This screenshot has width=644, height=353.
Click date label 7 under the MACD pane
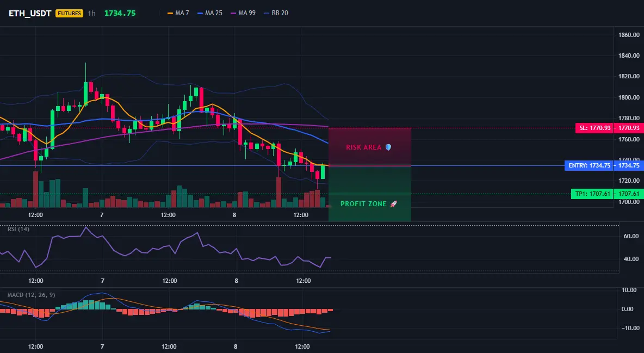click(x=102, y=346)
